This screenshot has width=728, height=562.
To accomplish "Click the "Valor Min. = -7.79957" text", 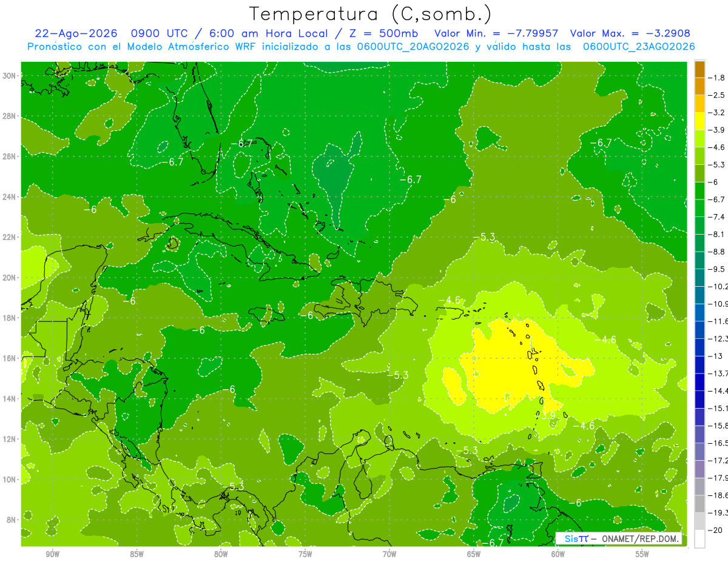I will click(496, 33).
